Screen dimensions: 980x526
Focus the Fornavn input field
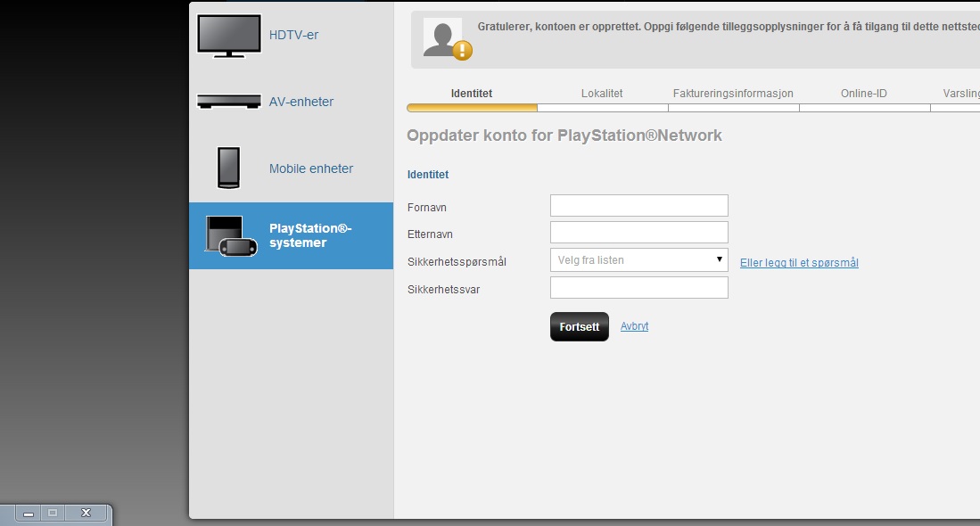point(638,206)
